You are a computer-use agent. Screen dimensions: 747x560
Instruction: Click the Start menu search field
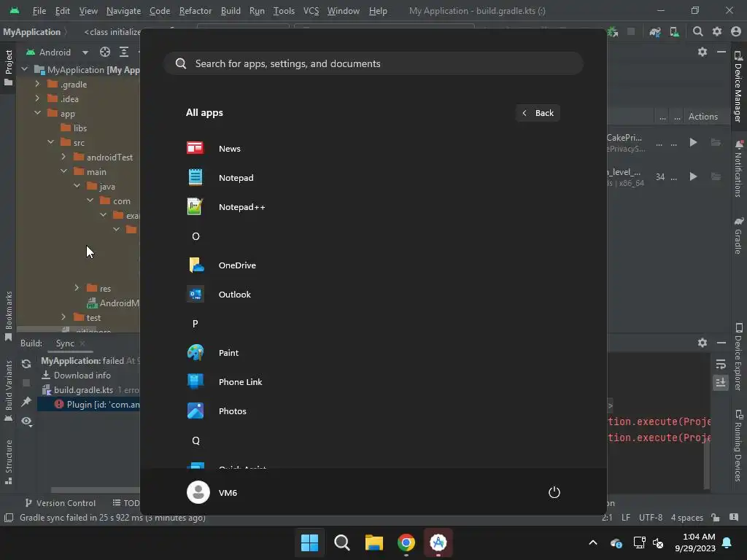tap(373, 63)
